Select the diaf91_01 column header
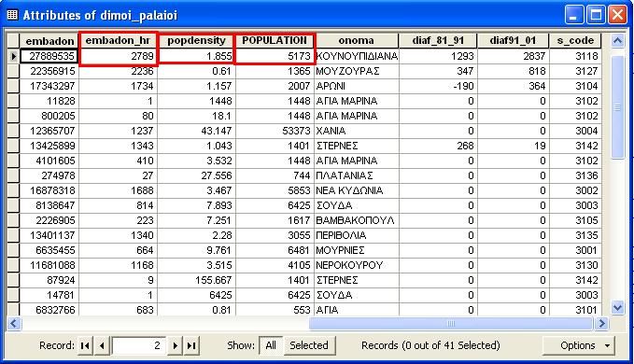The image size is (634, 364). [513, 41]
